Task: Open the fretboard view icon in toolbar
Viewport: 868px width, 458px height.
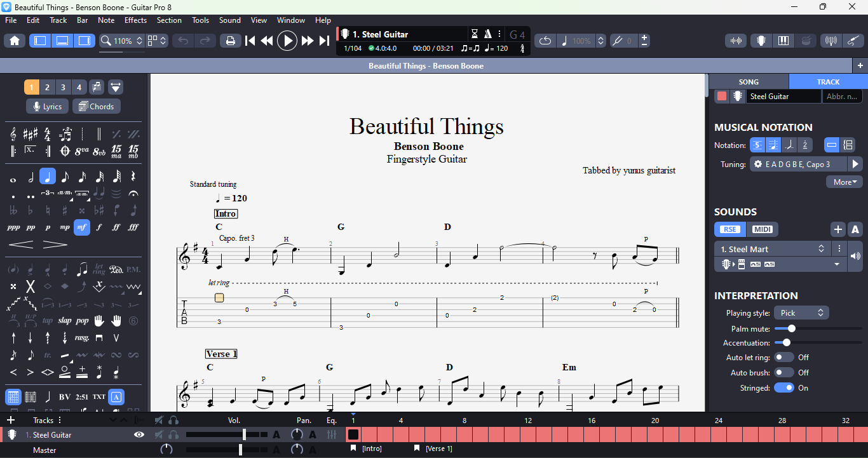Action: [761, 41]
